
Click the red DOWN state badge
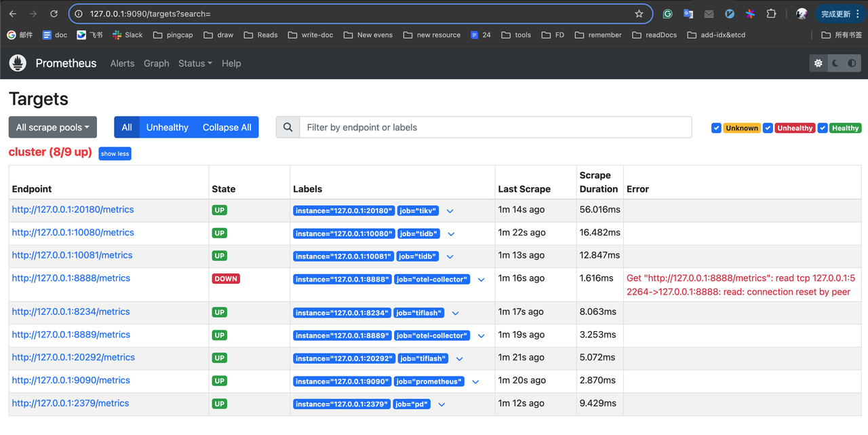(x=226, y=279)
